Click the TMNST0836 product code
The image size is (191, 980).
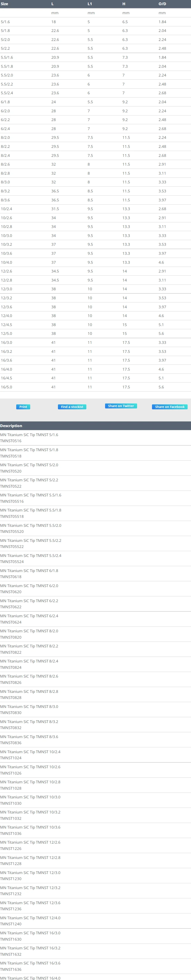[11, 743]
